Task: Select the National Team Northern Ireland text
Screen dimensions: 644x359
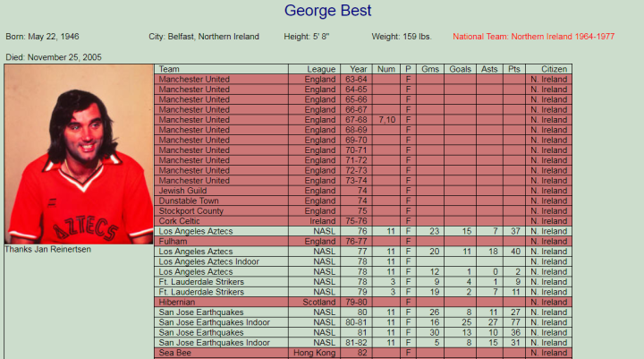Action: [533, 37]
